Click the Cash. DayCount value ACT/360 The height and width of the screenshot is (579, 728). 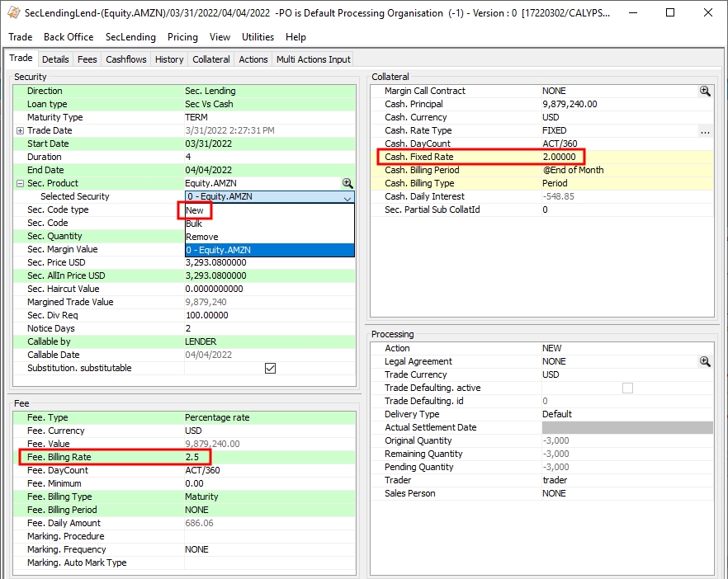click(560, 144)
